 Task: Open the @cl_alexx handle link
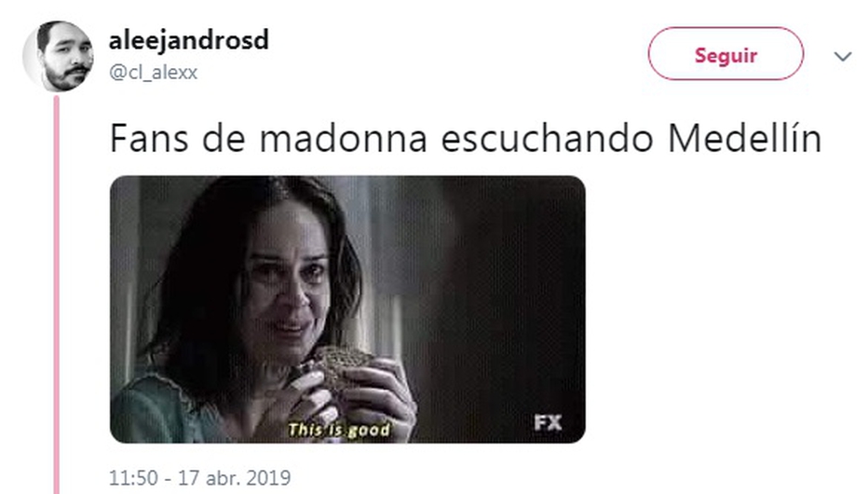[x=154, y=72]
